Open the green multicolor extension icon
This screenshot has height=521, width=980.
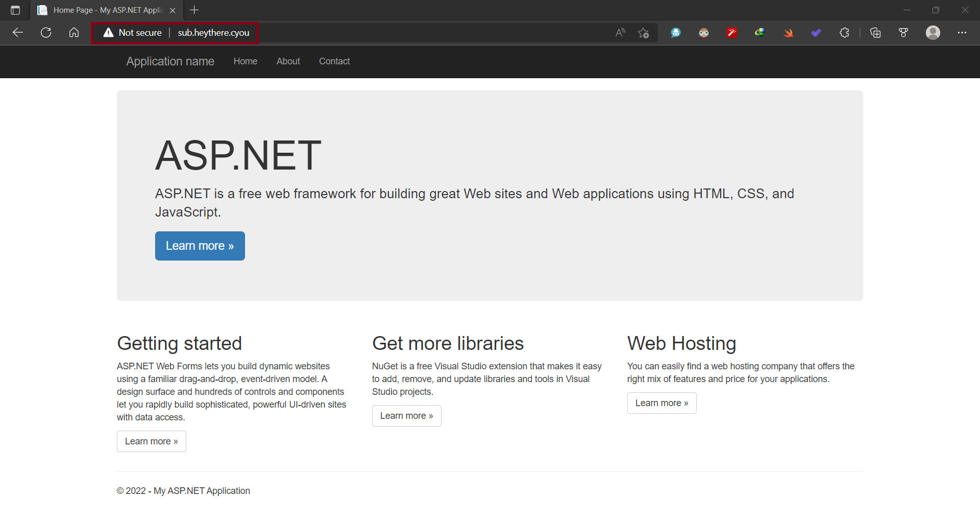760,33
